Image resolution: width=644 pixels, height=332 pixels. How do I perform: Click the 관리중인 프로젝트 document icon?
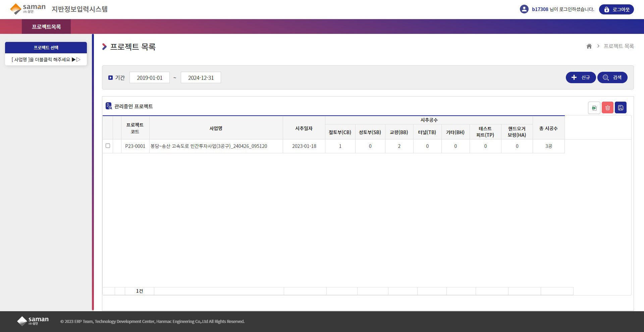(x=109, y=106)
